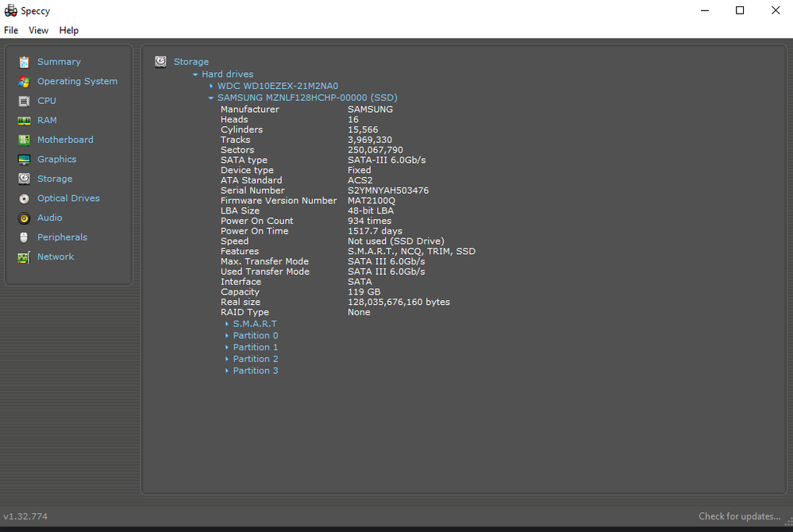Open the File menu
Image resolution: width=793 pixels, height=532 pixels.
(x=11, y=30)
